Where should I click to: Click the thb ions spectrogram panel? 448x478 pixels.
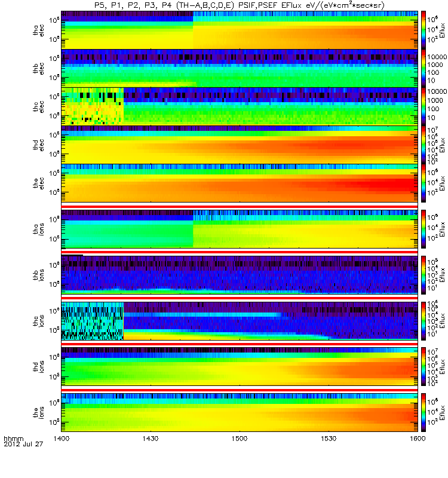(x=240, y=275)
